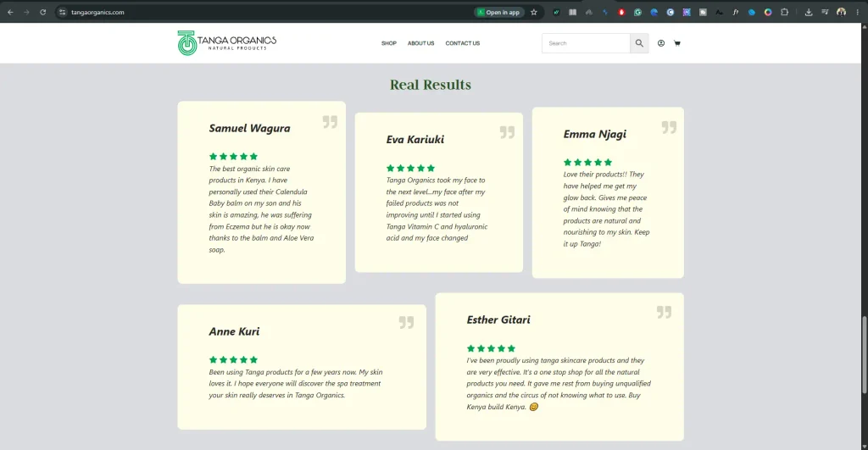The width and height of the screenshot is (868, 450).
Task: Click the name Anne Kuri
Action: (234, 331)
